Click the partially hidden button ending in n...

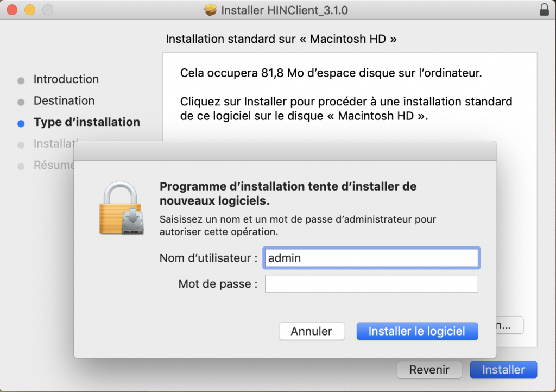pos(510,325)
